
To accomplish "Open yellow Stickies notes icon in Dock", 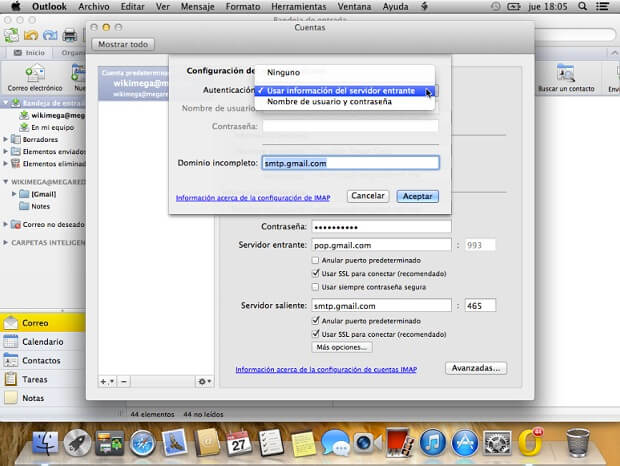I will click(303, 443).
